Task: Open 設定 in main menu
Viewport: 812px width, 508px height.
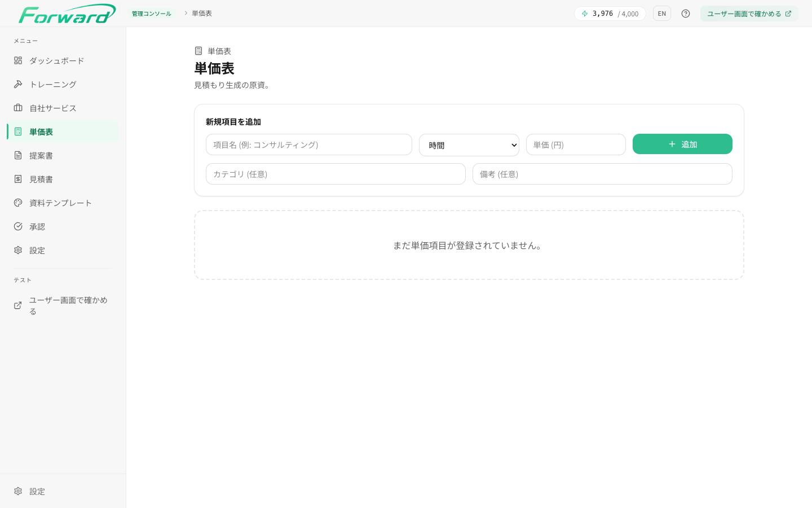Action: coord(63,250)
